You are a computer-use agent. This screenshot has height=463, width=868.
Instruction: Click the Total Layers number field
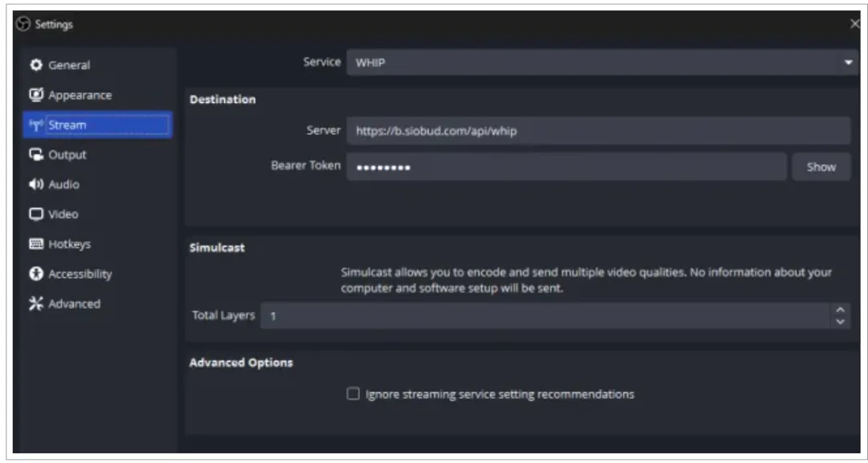[x=547, y=316]
